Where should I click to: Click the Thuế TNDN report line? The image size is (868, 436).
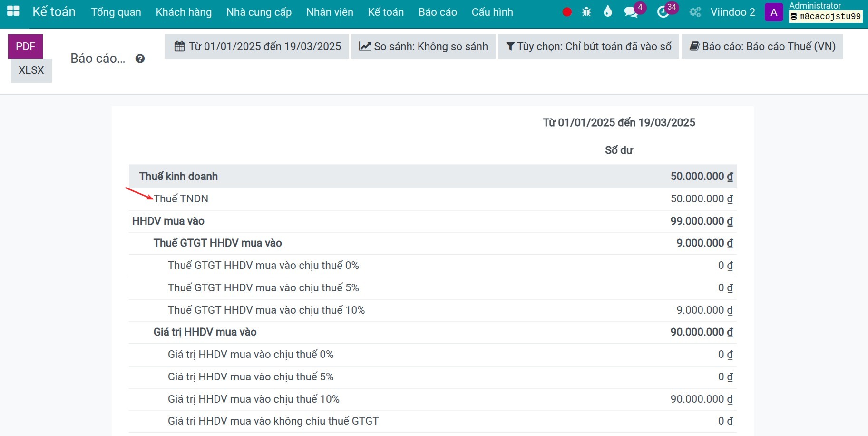(181, 199)
